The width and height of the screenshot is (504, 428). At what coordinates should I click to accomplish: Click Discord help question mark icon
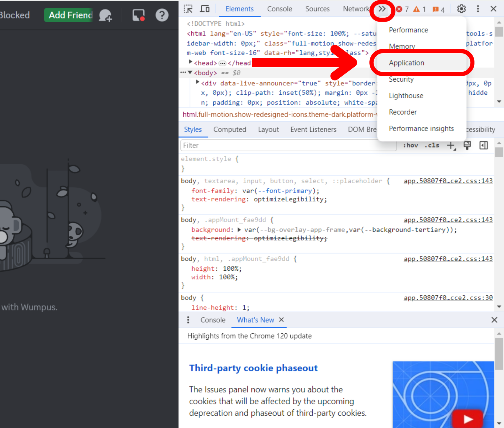162,15
